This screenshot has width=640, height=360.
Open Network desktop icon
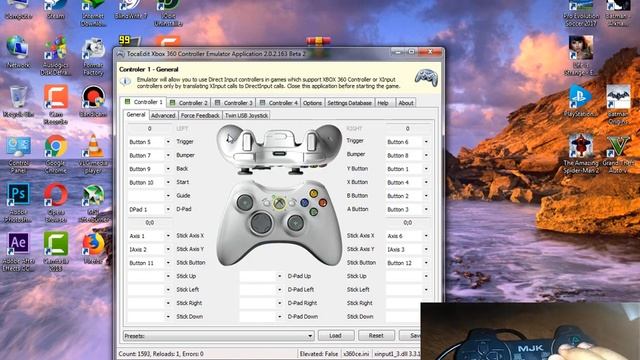[x=18, y=52]
